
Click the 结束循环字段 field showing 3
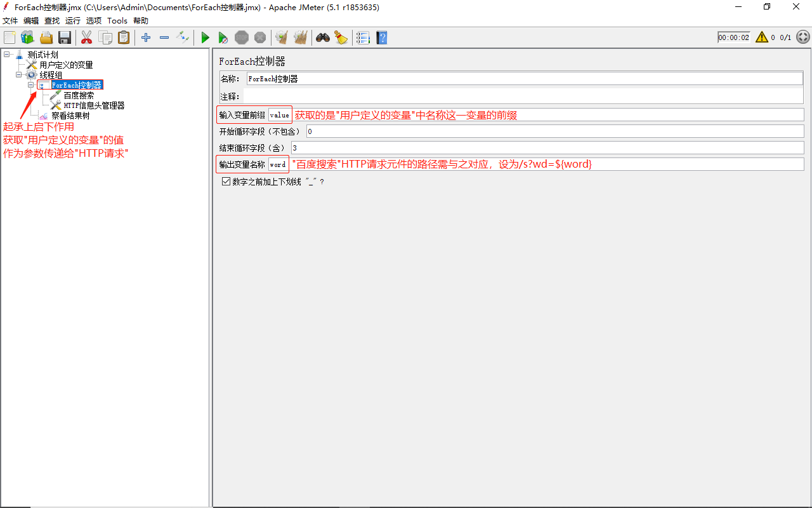point(547,148)
